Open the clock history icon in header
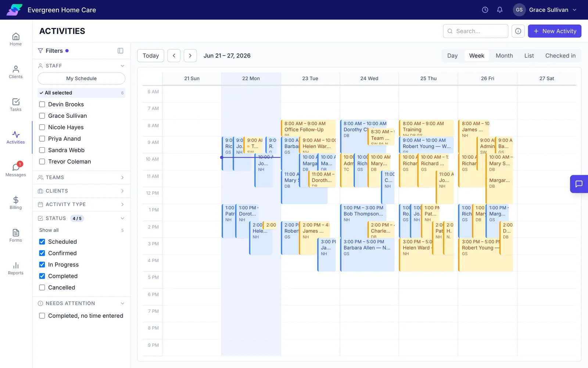 click(x=485, y=10)
